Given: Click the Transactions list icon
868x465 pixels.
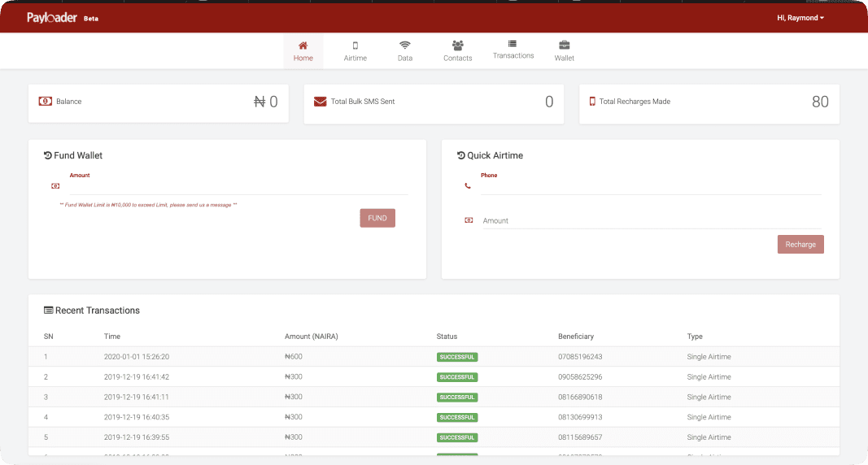Looking at the screenshot, I should coord(513,43).
